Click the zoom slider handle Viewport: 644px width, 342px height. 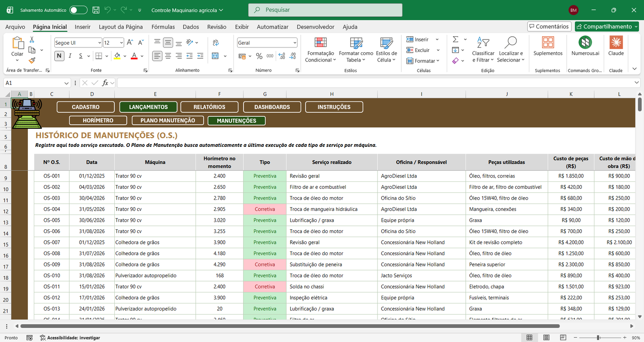[x=599, y=338]
